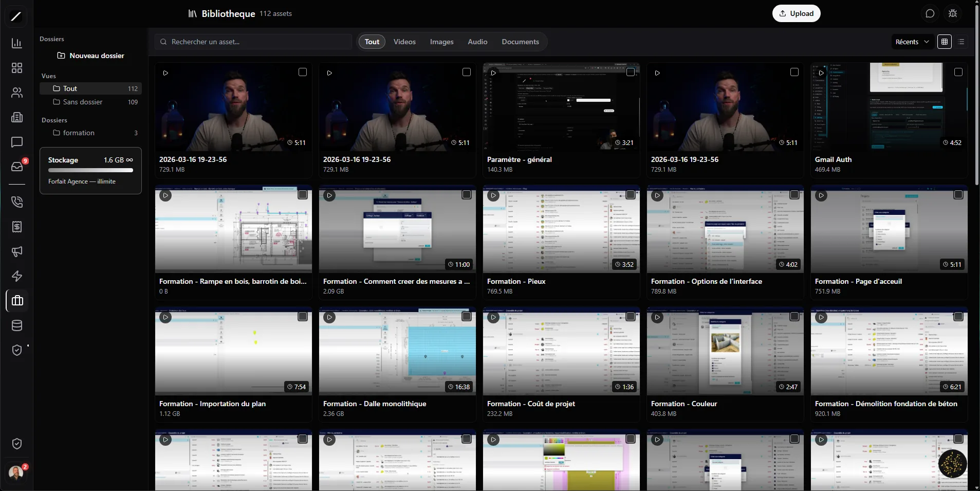
Task: Open the megaphone marketing sidebar icon
Action: [17, 251]
